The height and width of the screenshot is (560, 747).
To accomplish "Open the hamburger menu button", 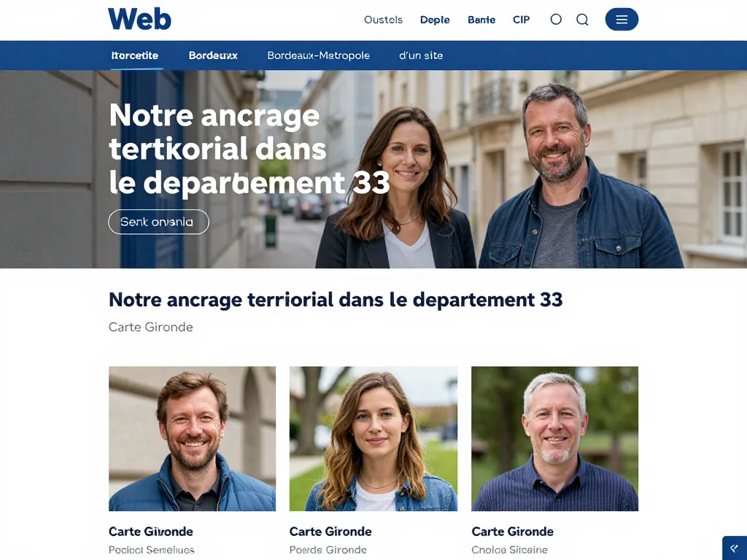I will click(x=622, y=19).
